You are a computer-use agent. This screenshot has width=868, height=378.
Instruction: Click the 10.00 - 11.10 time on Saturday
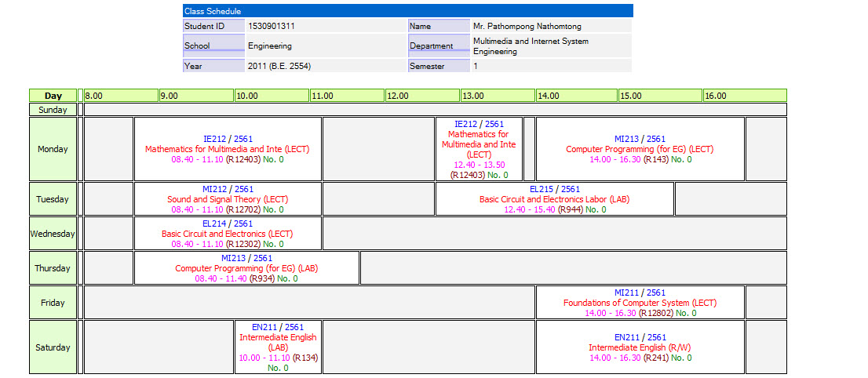[x=264, y=358]
